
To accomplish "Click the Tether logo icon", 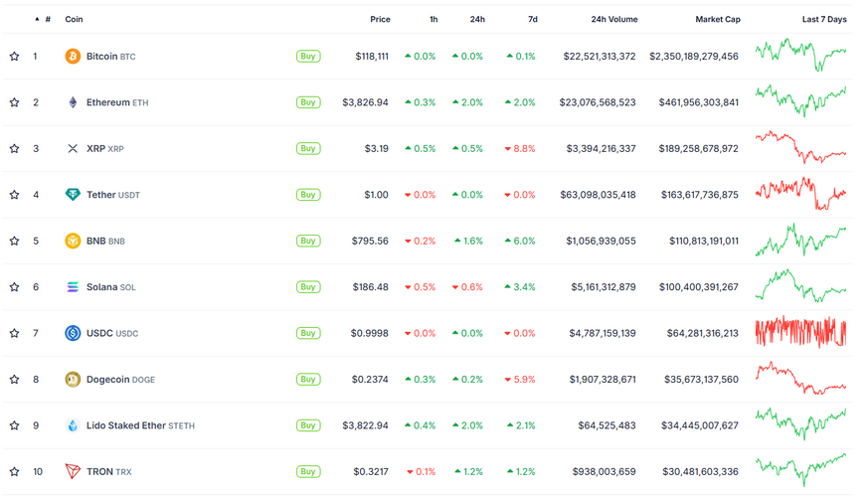I will [x=73, y=195].
